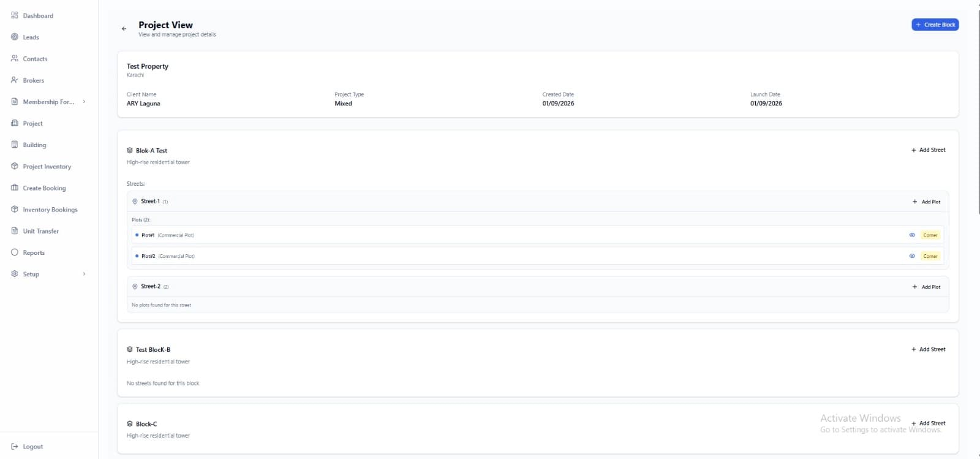The image size is (980, 459).
Task: Click the Setup gear icon
Action: click(15, 274)
